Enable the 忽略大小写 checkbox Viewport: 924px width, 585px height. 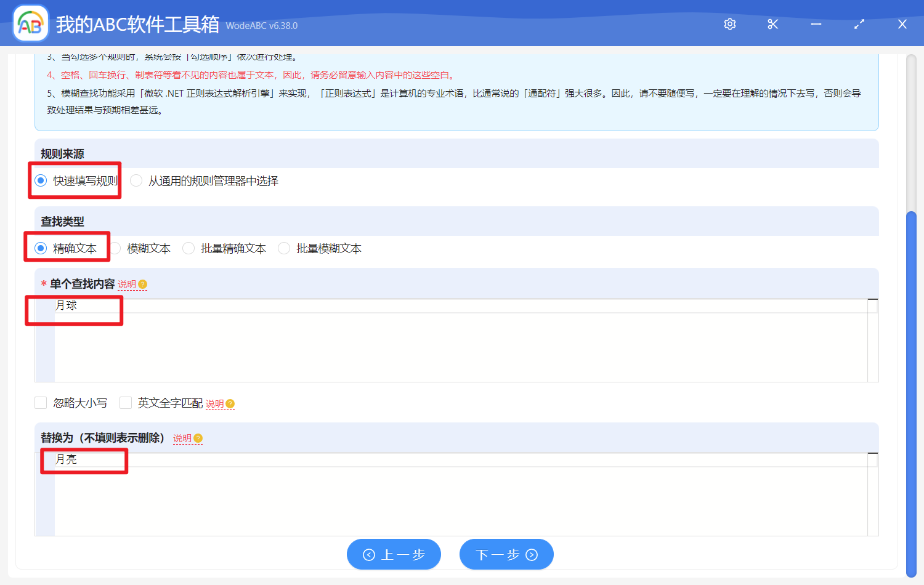(x=41, y=403)
